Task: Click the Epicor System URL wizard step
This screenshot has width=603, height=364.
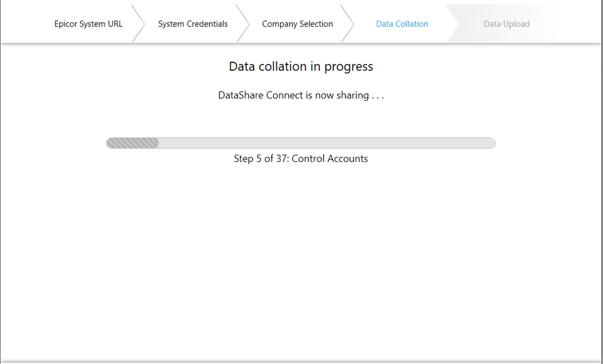Action: [88, 24]
